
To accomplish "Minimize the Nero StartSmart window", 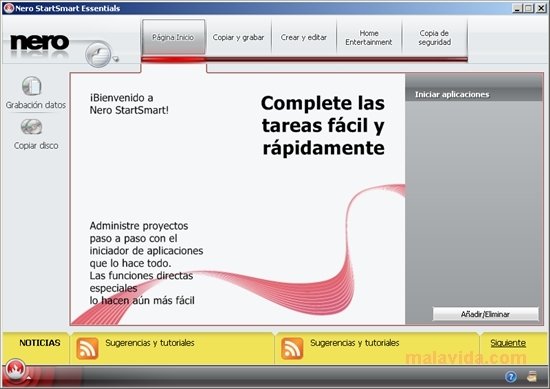I will pyautogui.click(x=517, y=8).
